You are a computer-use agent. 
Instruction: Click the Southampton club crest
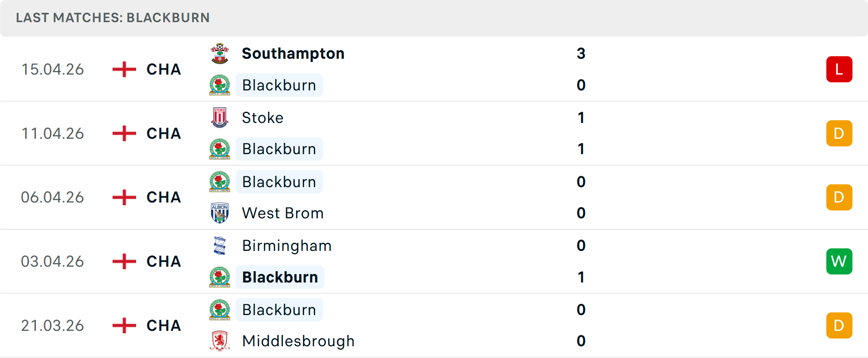(x=220, y=54)
